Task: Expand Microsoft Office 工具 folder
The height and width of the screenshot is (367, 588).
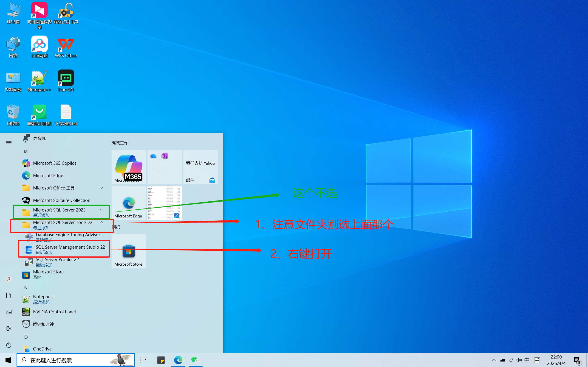Action: [101, 188]
